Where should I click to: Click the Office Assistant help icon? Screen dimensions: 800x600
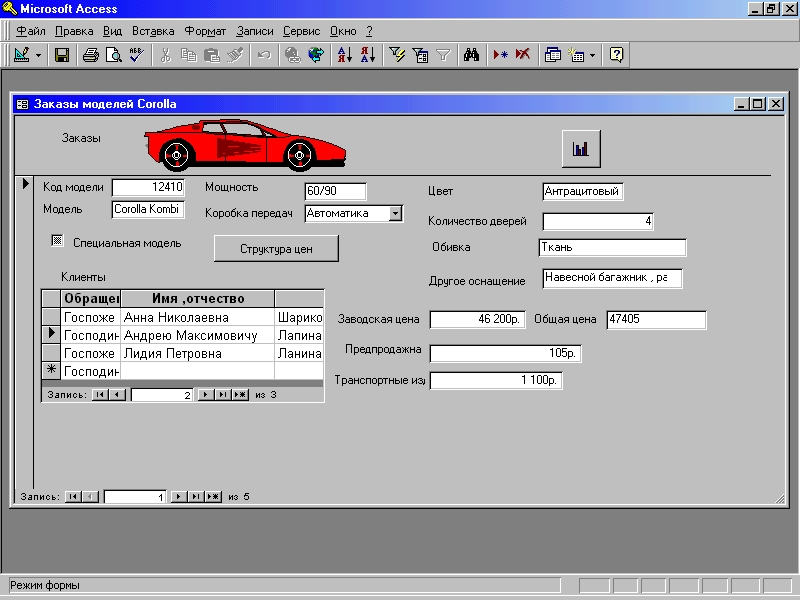click(x=616, y=55)
